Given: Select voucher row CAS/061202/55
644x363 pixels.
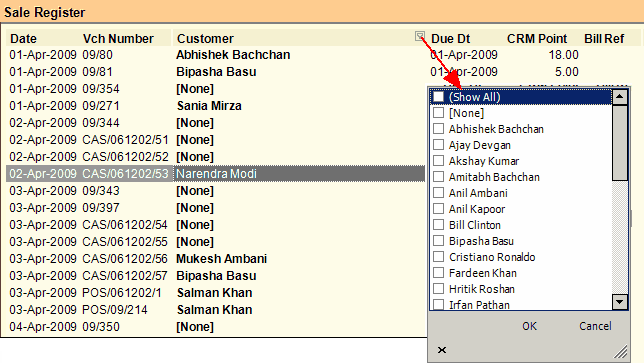Looking at the screenshot, I should coord(216,242).
